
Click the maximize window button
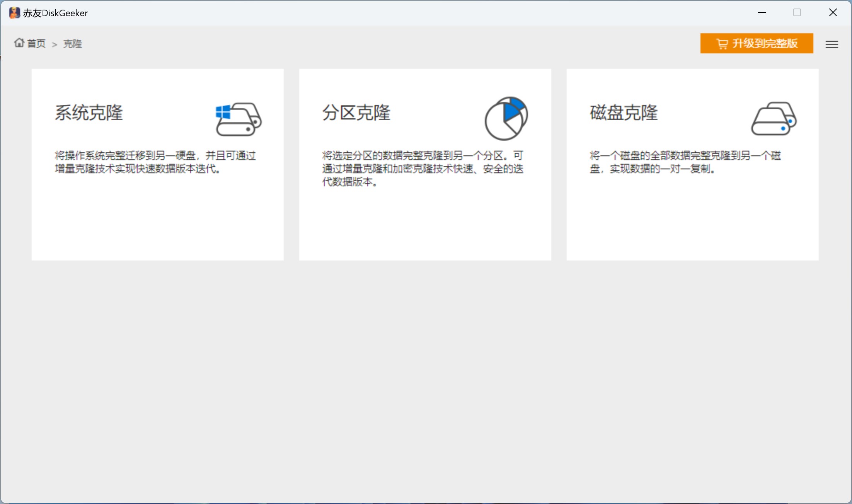point(797,12)
